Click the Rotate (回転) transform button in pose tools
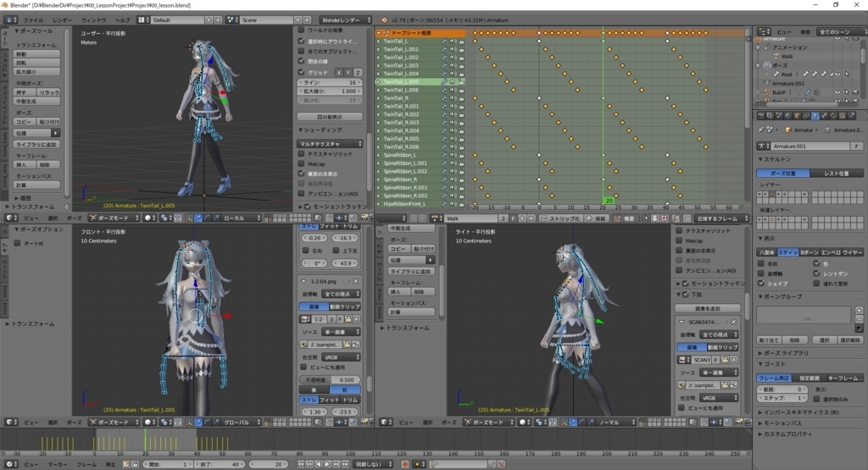The width and height of the screenshot is (868, 470). 36,63
